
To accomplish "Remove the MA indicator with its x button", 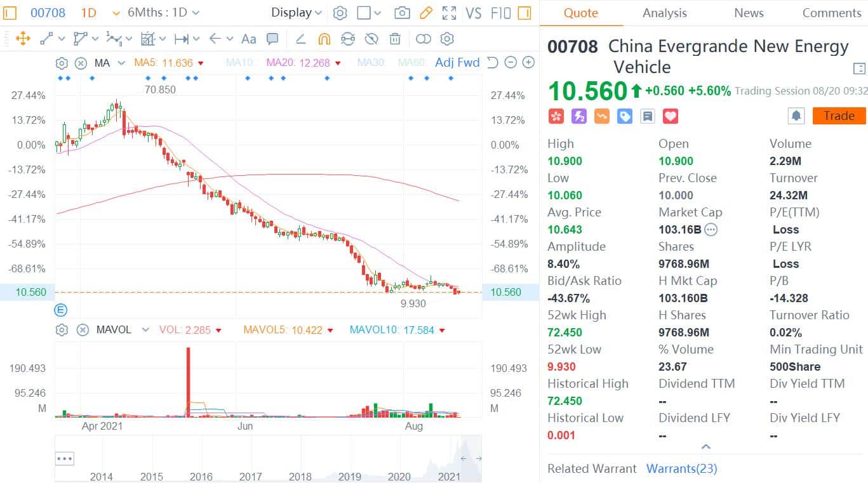I will pyautogui.click(x=81, y=63).
